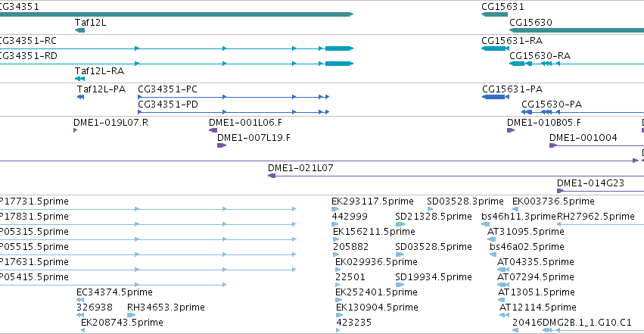This screenshot has width=644, height=334.
Task: Click the DME1-007L19.F label
Action: [254, 138]
